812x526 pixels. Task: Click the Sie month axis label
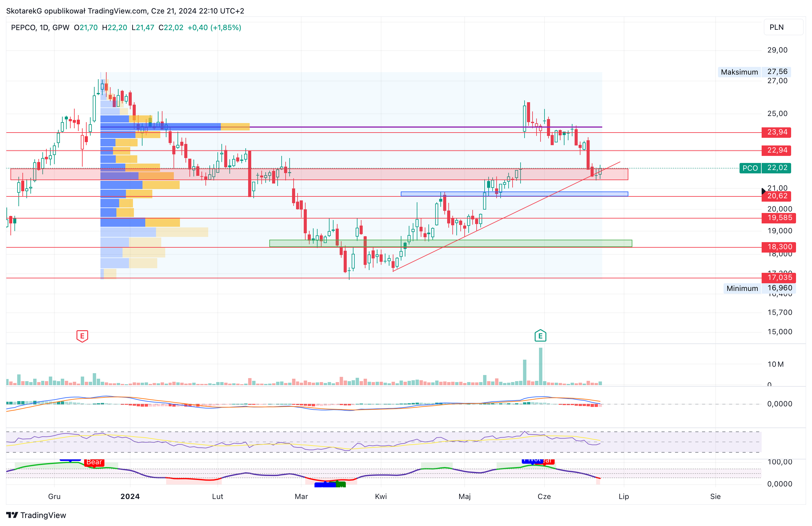716,496
